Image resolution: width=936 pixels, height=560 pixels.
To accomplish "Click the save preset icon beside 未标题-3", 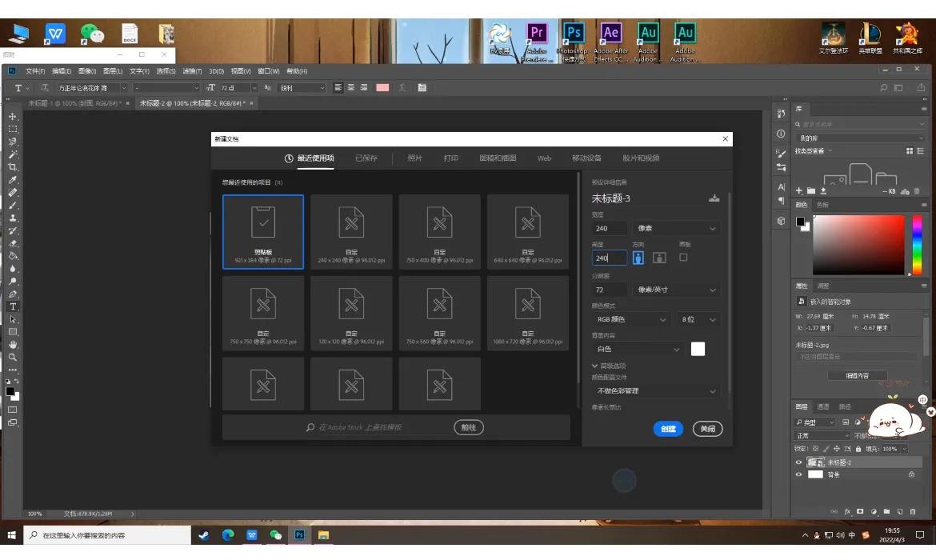I will tap(714, 198).
